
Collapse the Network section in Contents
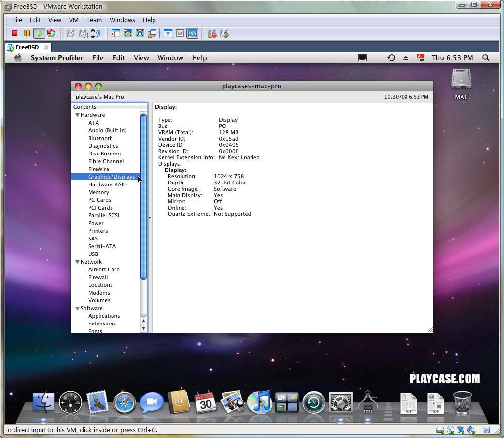77,262
